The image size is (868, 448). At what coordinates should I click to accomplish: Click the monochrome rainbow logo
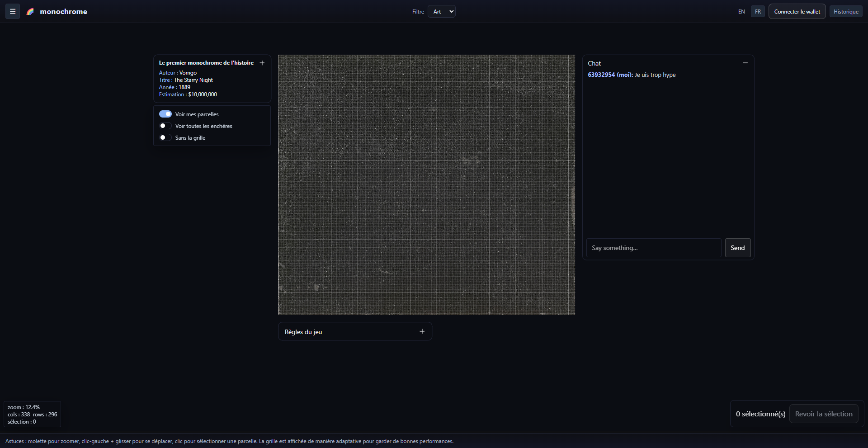30,12
